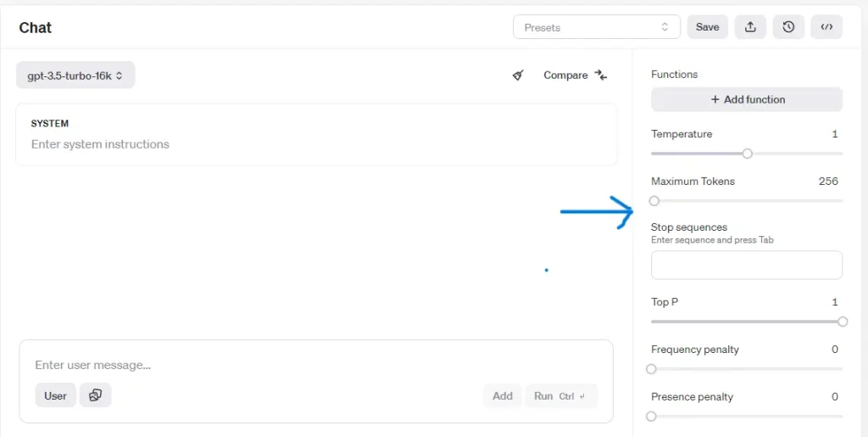Open the history clock icon

pos(788,27)
